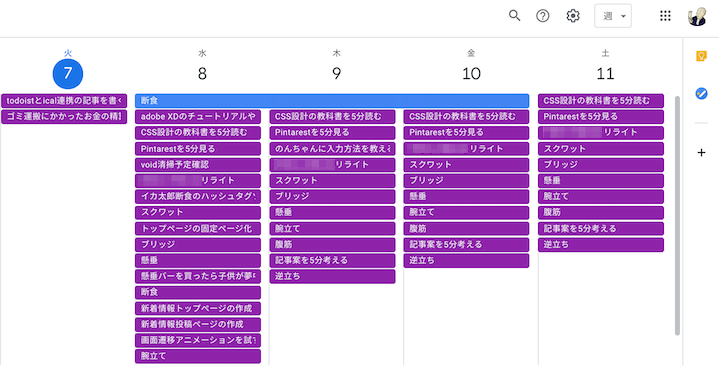Open Thursday's 腹筋 event
The width and height of the screenshot is (719, 365).
332,244
